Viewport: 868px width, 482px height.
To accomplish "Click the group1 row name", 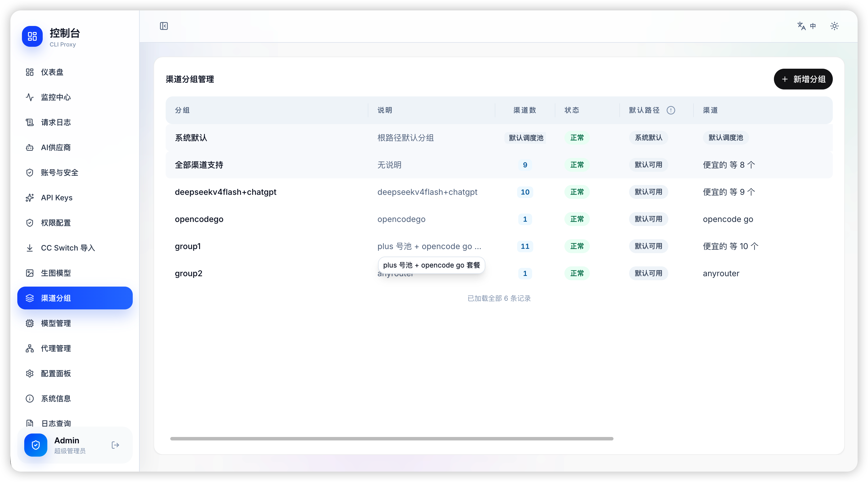I will tap(188, 246).
